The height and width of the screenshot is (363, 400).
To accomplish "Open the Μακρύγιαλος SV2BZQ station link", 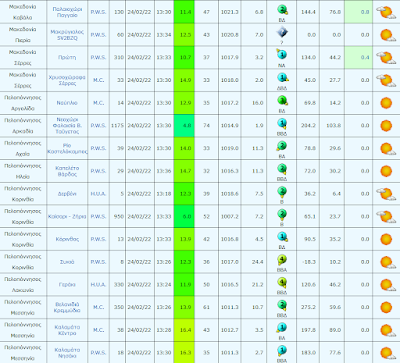I will 67,35.
